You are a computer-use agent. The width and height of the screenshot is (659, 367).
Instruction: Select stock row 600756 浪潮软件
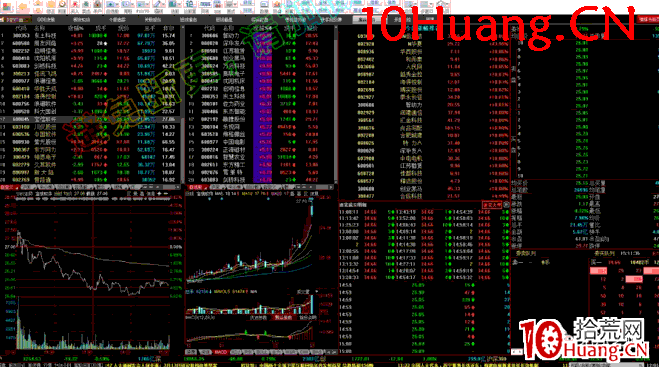[90, 104]
